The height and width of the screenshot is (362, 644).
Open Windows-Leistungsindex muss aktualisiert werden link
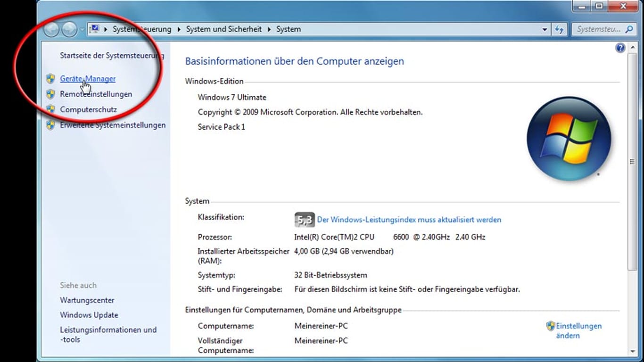pyautogui.click(x=409, y=220)
